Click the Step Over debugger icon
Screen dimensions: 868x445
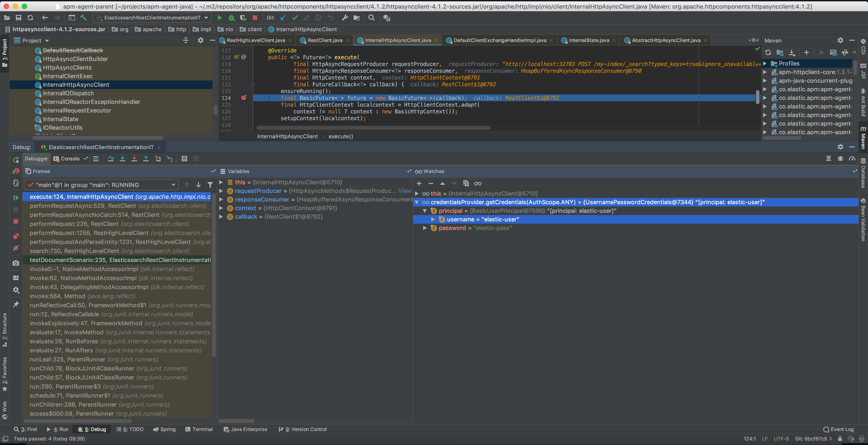coord(111,159)
